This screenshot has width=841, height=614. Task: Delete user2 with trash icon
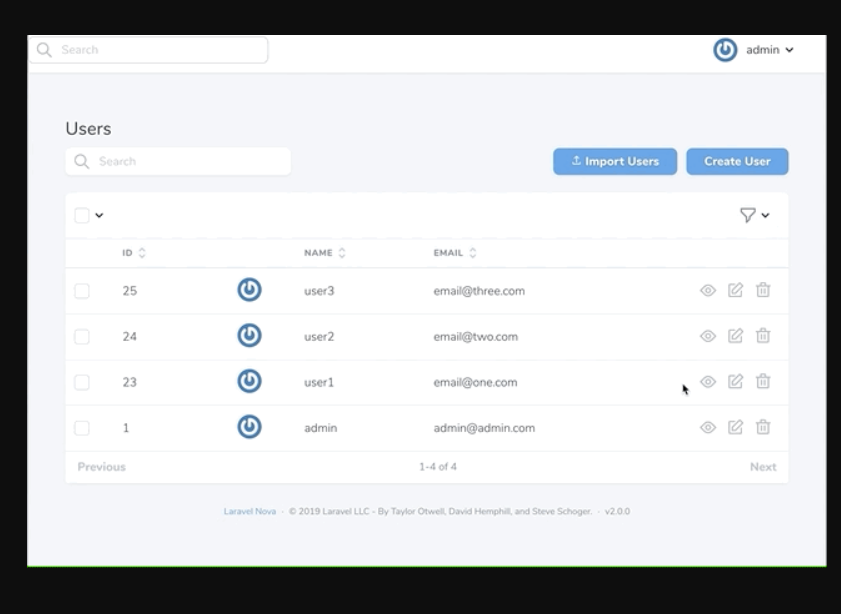763,336
